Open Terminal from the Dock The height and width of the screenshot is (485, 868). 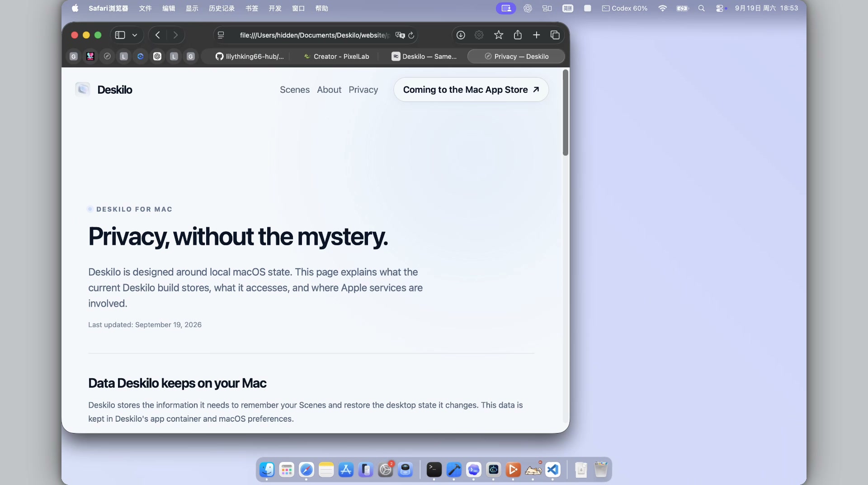coord(434,470)
